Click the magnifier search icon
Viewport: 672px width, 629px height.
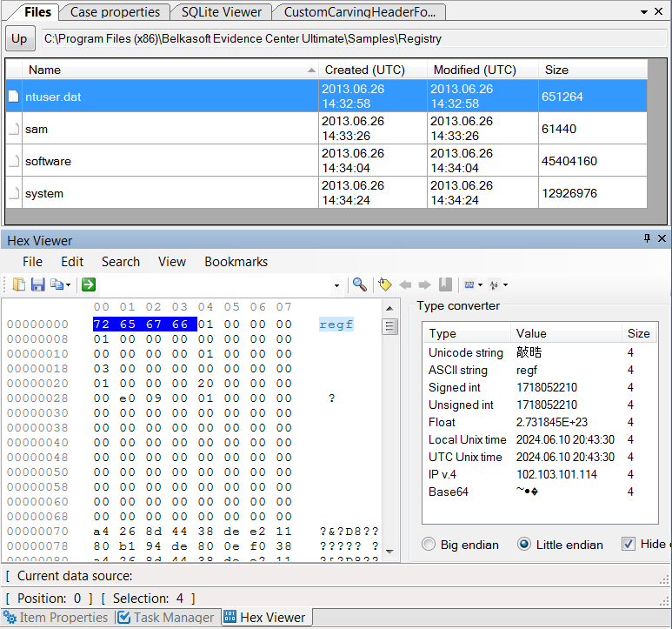(359, 284)
